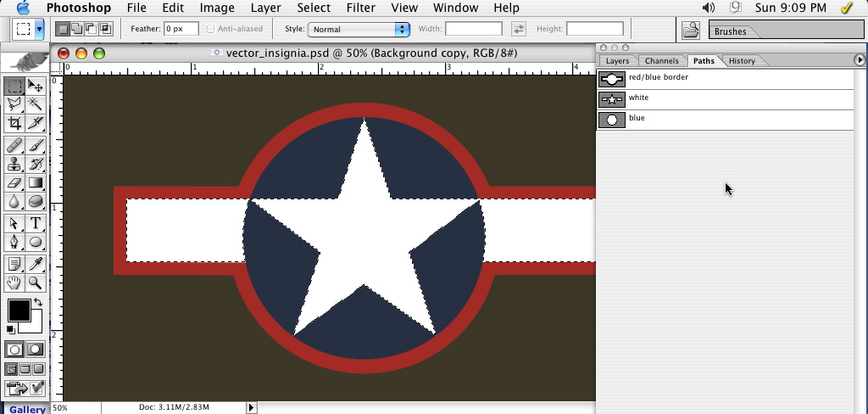Open the Window menu
This screenshot has width=868, height=414.
pyautogui.click(x=455, y=8)
